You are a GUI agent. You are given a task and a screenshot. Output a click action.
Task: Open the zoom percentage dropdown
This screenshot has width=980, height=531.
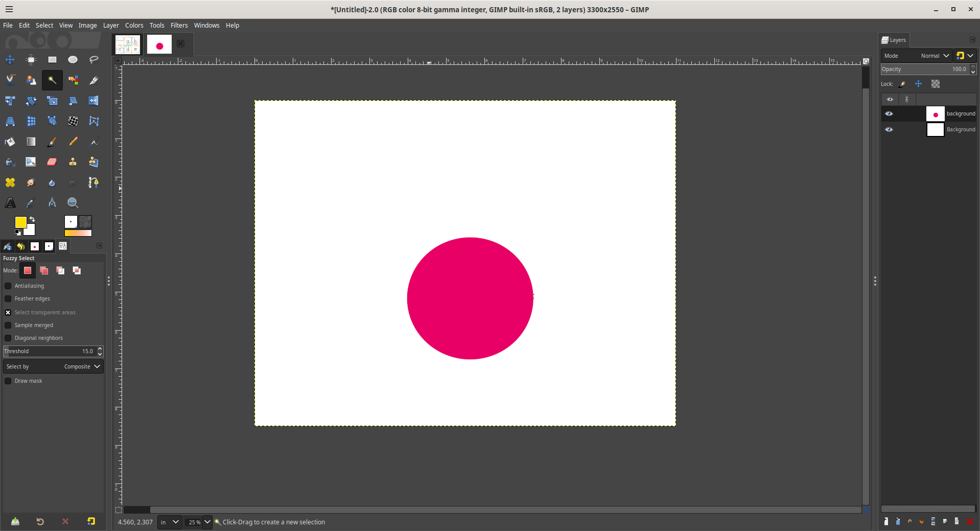click(x=207, y=522)
